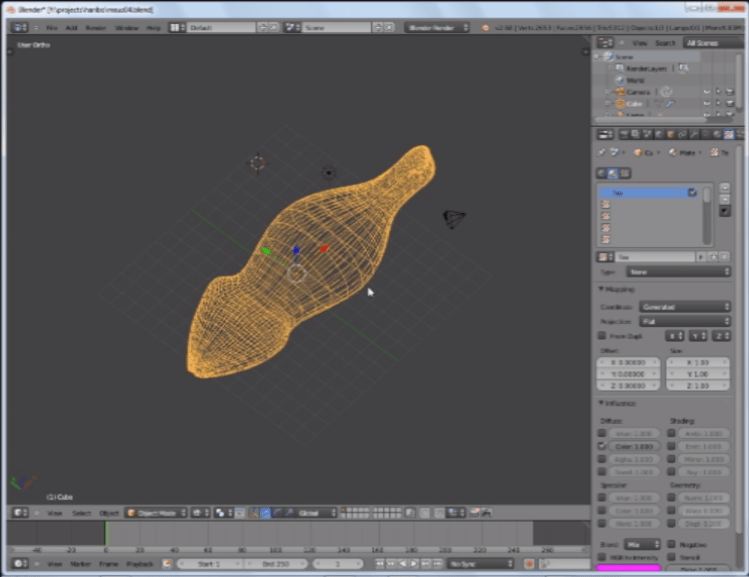Click the magenta texture color swatch
The height and width of the screenshot is (577, 749).
pyautogui.click(x=628, y=569)
